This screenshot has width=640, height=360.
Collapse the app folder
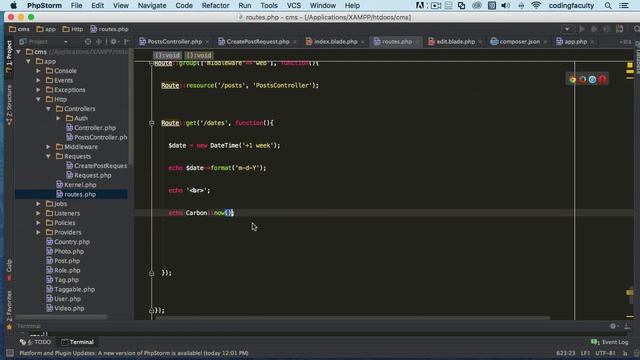coord(29,61)
